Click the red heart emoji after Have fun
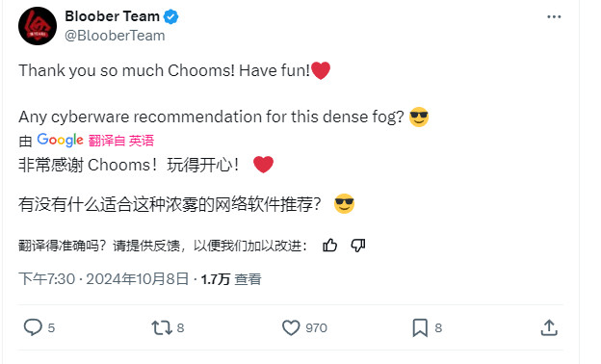 pyautogui.click(x=321, y=70)
